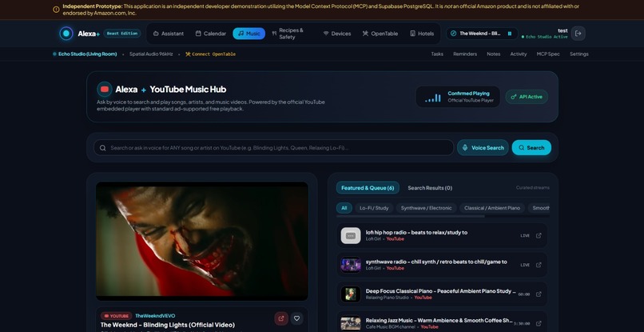Filter by Synthwave / Electronic
Image resolution: width=644 pixels, height=332 pixels.
click(x=427, y=208)
